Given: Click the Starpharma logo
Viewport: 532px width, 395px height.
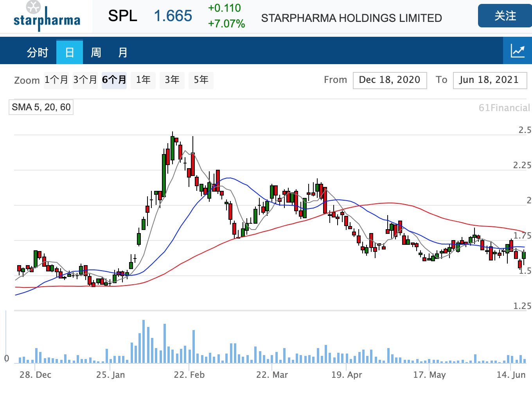Looking at the screenshot, I should tap(47, 16).
